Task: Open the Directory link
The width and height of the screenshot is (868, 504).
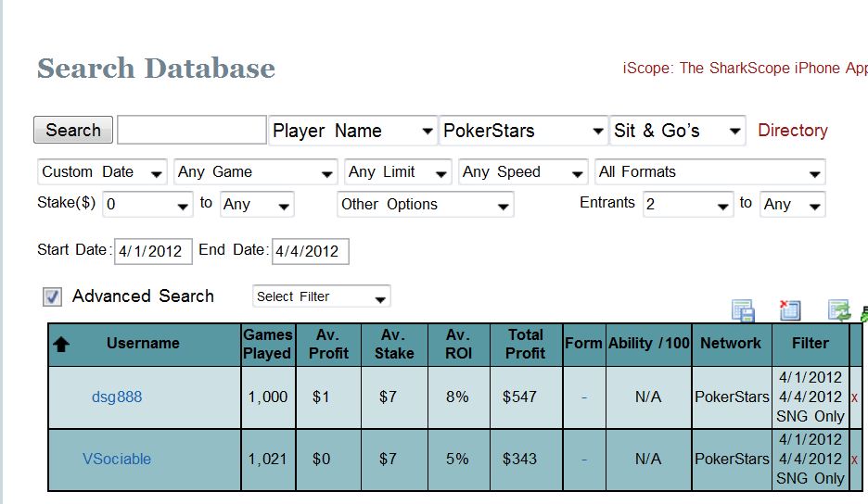Action: coord(793,131)
